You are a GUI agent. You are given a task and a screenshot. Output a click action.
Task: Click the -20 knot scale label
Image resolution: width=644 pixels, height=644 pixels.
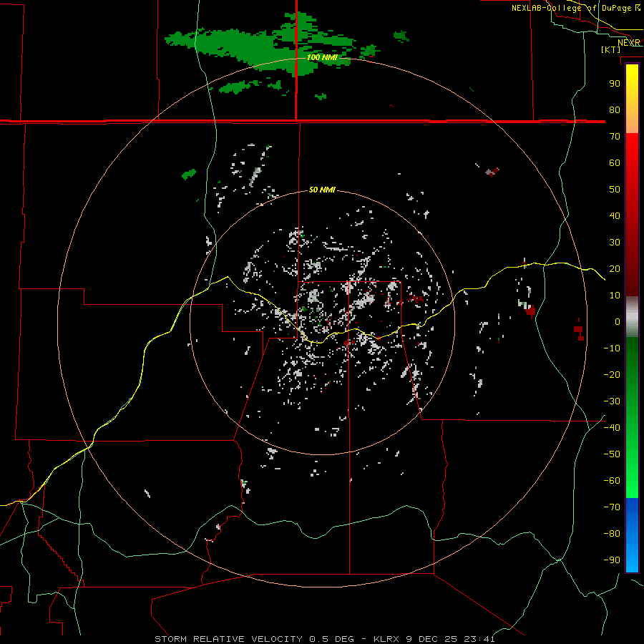[612, 375]
